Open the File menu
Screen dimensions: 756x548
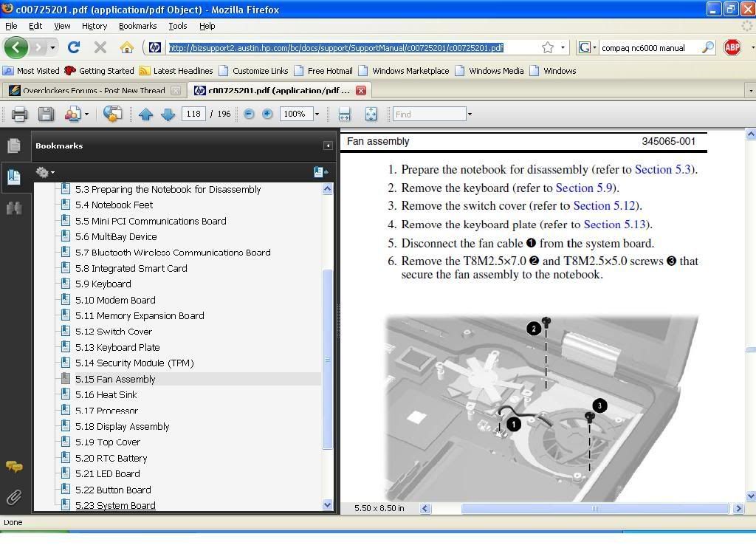click(x=11, y=26)
